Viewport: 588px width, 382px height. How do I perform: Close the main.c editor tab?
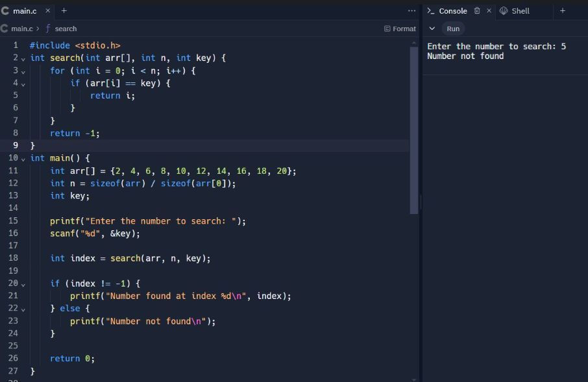tap(47, 11)
